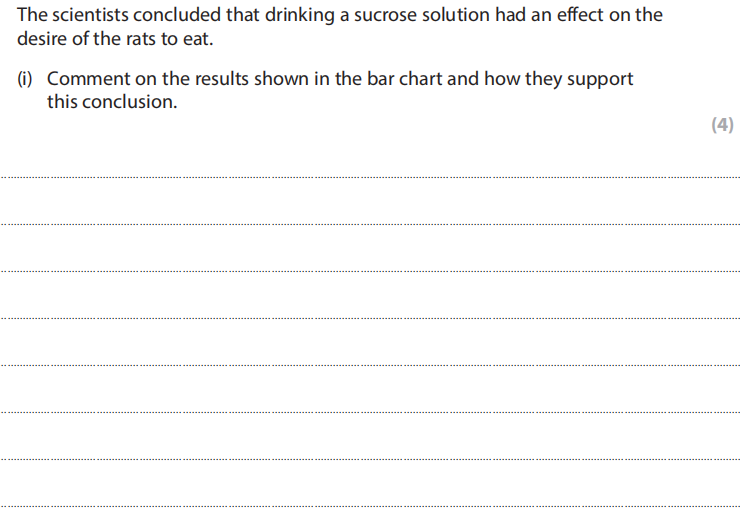Click the word "scientists" in the first line
740x518 pixels.
pyautogui.click(x=92, y=16)
